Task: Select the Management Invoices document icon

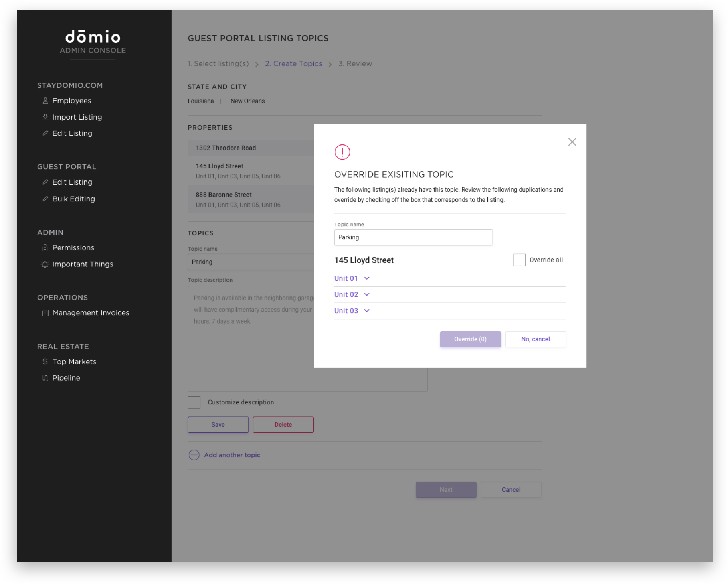Action: tap(45, 312)
